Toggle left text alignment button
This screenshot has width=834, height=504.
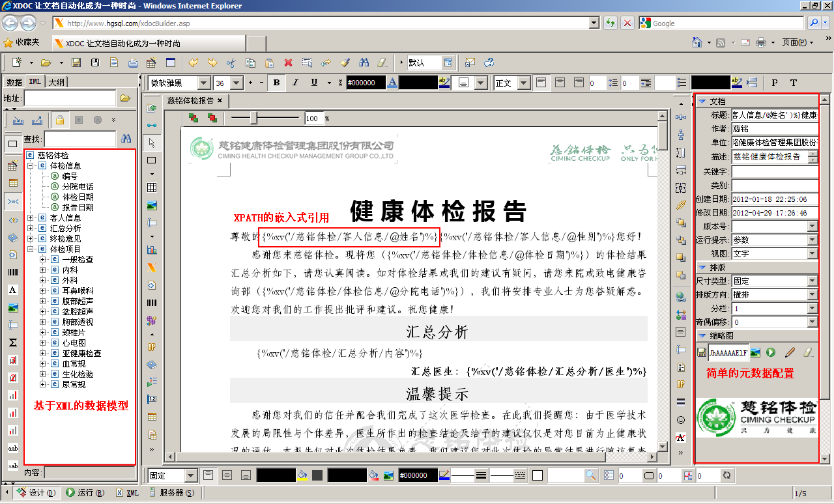541,83
